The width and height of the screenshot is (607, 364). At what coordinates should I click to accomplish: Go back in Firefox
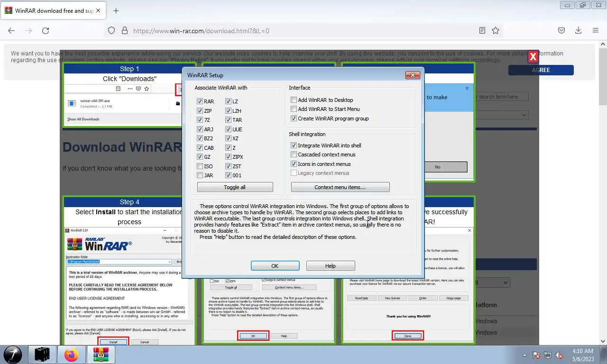[11, 30]
